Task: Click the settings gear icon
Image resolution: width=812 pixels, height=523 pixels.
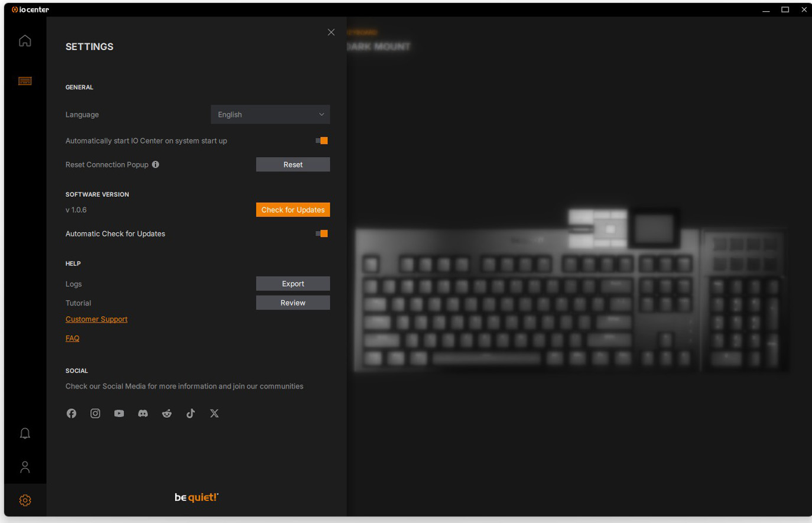Action: click(x=25, y=501)
